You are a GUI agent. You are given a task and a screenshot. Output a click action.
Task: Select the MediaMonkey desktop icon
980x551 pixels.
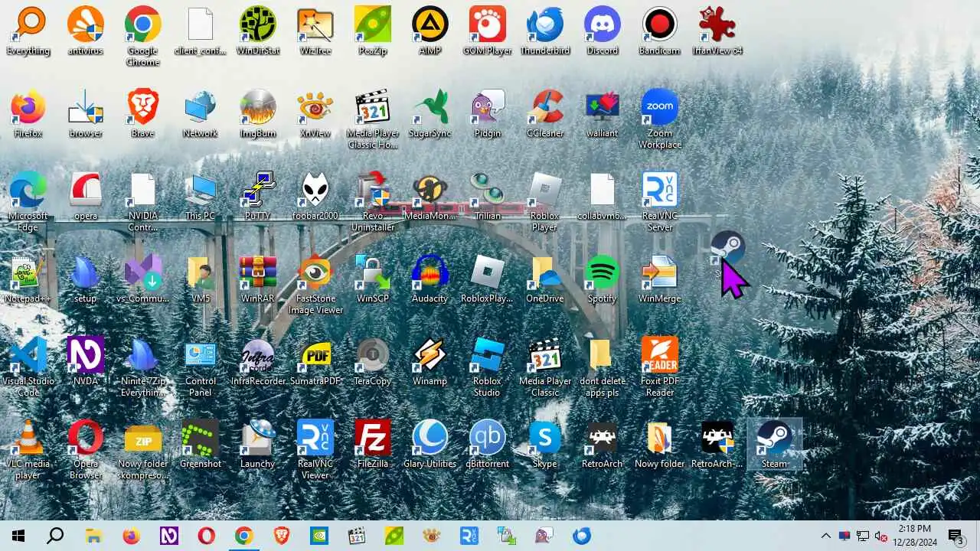(430, 196)
